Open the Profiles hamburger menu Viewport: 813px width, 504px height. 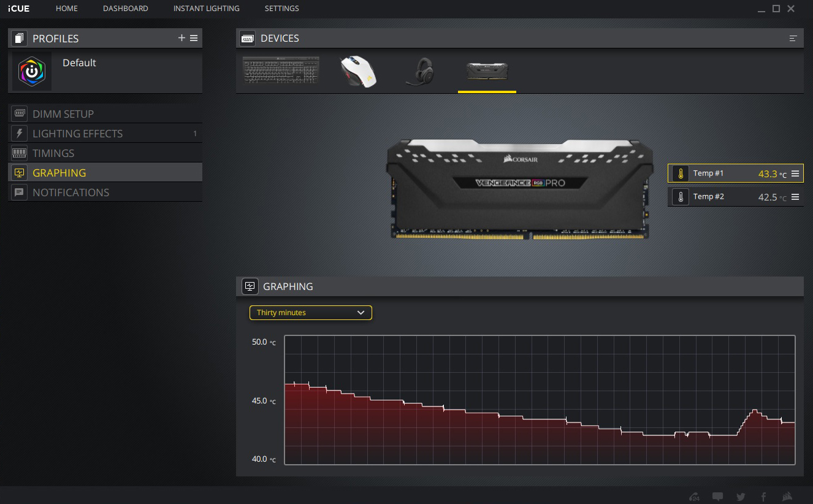(x=194, y=38)
